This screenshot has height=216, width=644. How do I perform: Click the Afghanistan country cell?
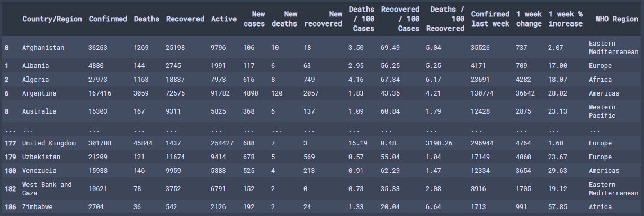43,48
